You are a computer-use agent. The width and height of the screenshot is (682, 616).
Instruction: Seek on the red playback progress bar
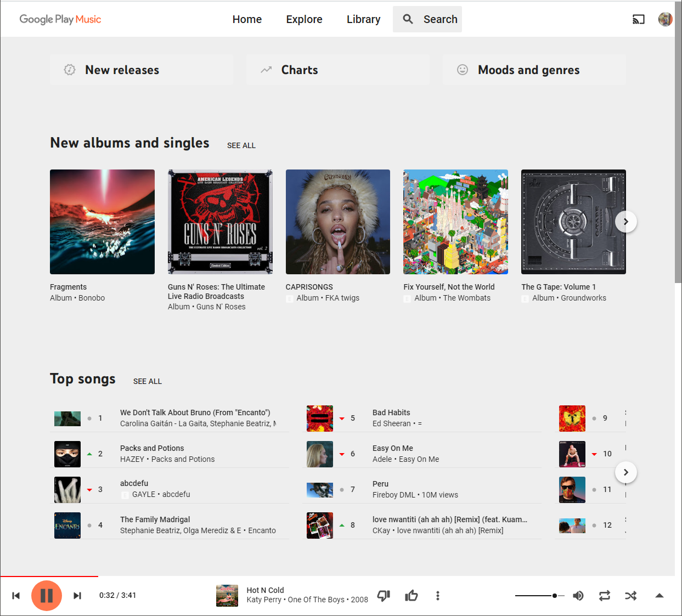pos(49,577)
